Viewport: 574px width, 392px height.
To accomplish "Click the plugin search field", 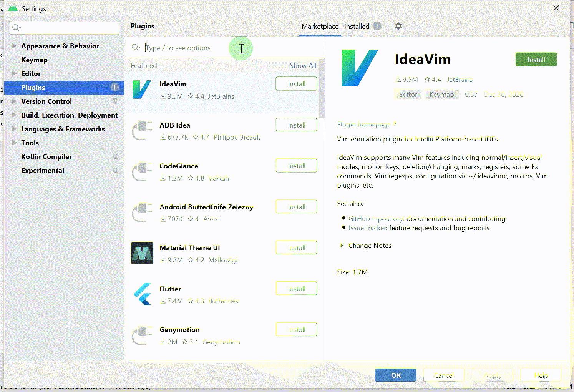I will coord(225,48).
